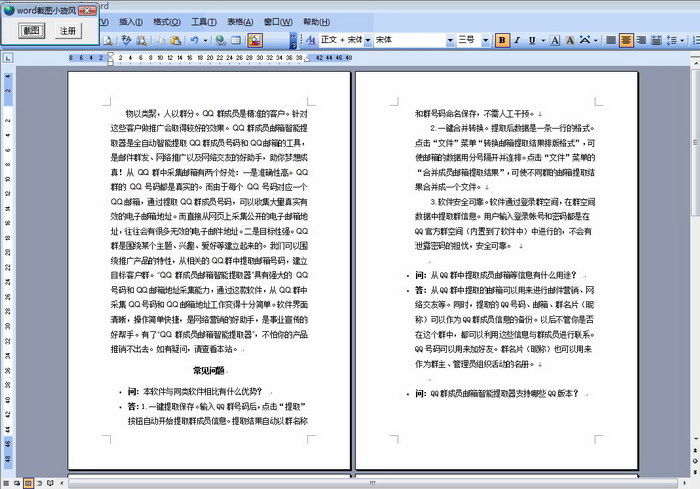Click the right indent marker on horizontal ruler
Image resolution: width=700 pixels, height=489 pixels.
[x=307, y=59]
